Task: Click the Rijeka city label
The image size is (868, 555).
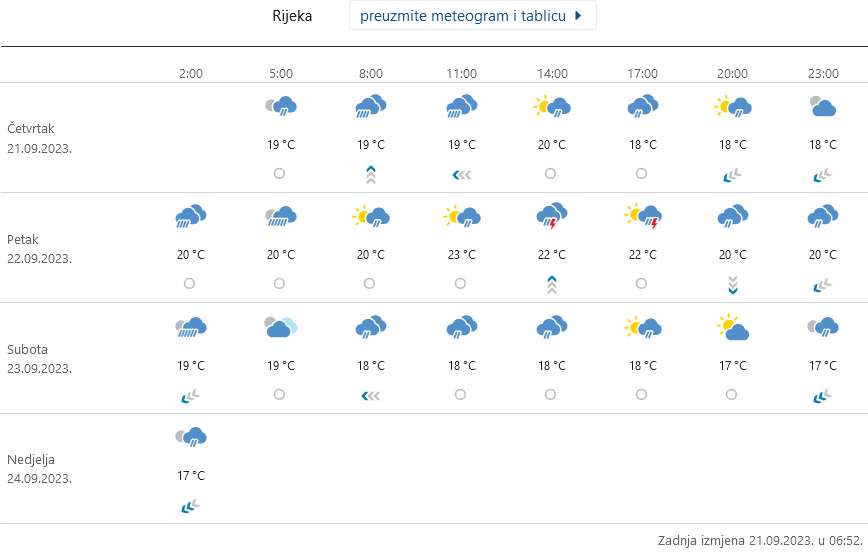Action: pos(292,16)
